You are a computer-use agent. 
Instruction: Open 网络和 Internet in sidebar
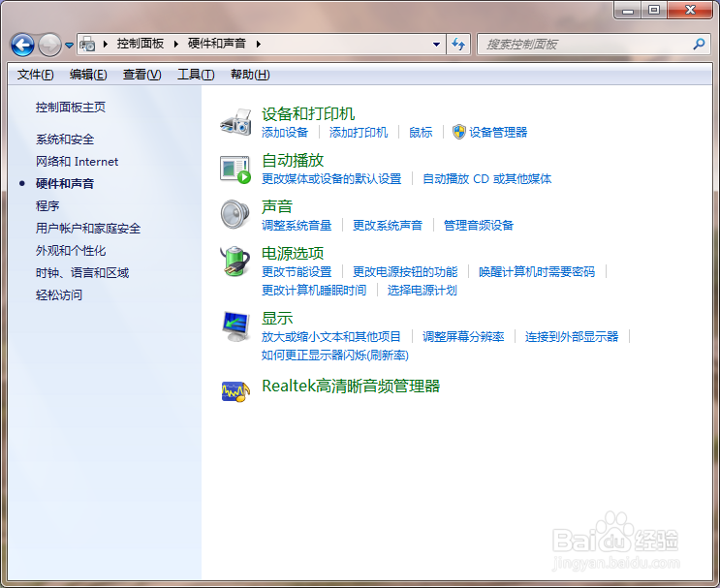point(78,162)
